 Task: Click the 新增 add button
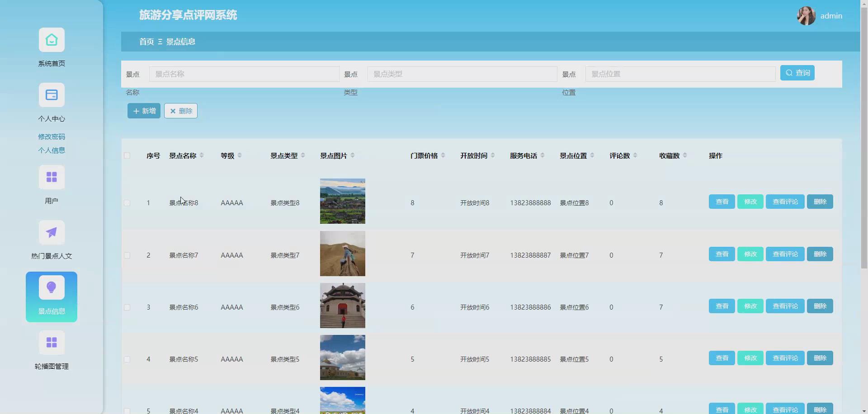[144, 111]
